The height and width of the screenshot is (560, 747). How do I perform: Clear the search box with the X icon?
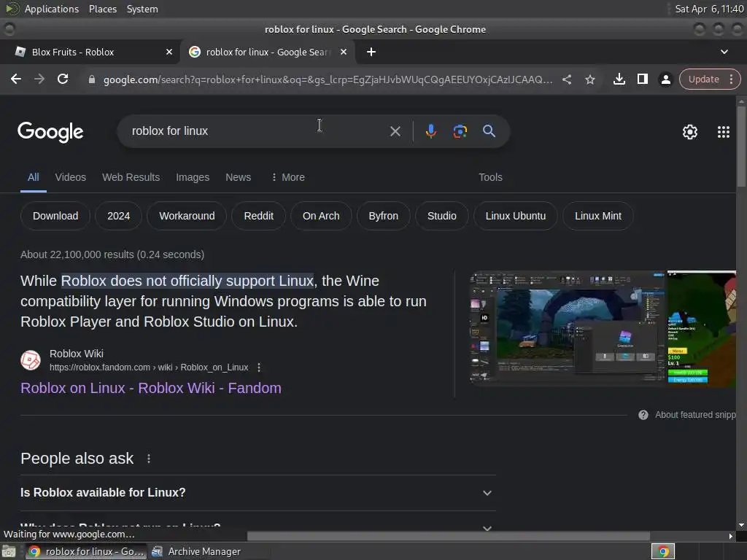pyautogui.click(x=395, y=131)
